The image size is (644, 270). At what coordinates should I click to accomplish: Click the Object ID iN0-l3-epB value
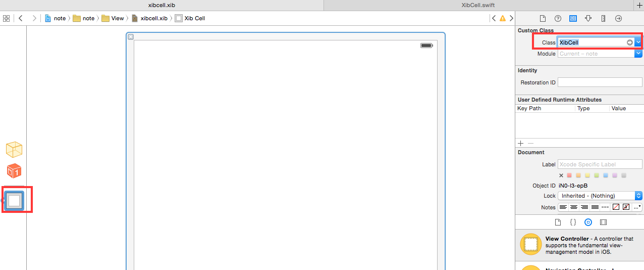point(573,186)
